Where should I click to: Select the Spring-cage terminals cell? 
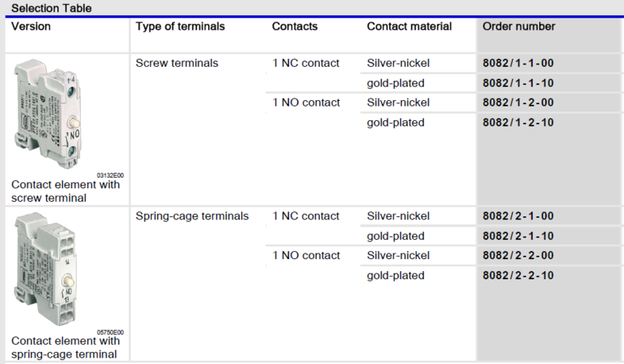coord(192,216)
